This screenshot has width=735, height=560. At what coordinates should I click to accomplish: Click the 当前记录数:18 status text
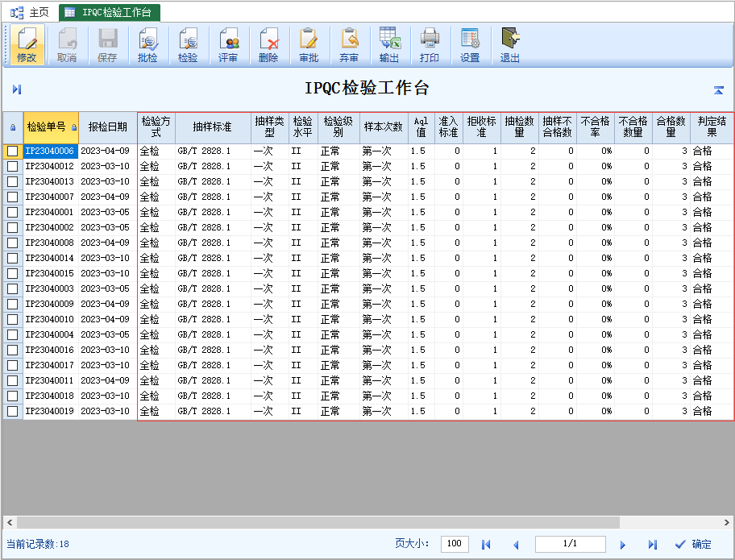38,544
